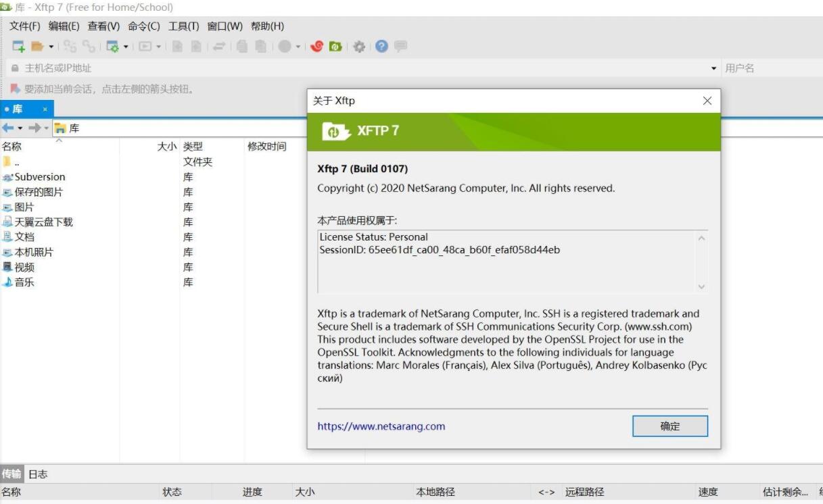Click the Copy toolbar icon
Image resolution: width=823 pixels, height=504 pixels.
pyautogui.click(x=242, y=47)
